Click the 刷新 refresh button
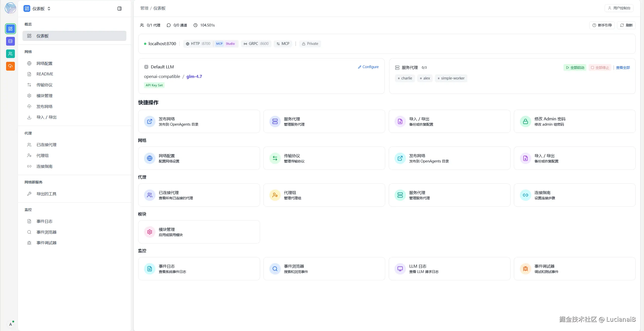The width and height of the screenshot is (644, 331). coord(626,25)
